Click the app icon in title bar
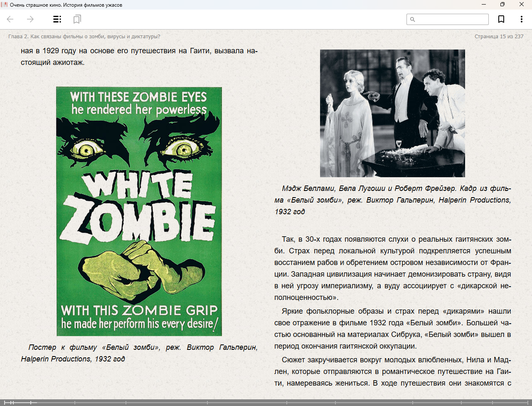This screenshot has width=532, height=406. pyautogui.click(x=5, y=5)
